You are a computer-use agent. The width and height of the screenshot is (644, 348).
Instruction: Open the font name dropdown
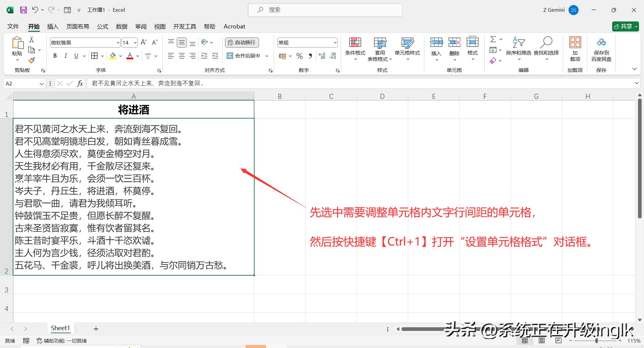117,42
